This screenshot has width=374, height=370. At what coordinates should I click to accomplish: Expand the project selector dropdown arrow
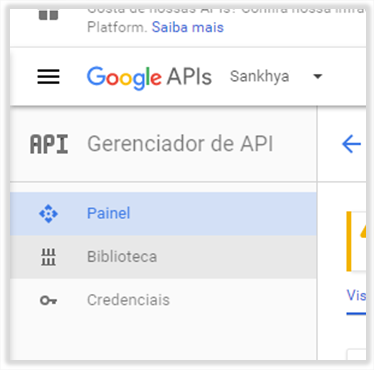318,77
